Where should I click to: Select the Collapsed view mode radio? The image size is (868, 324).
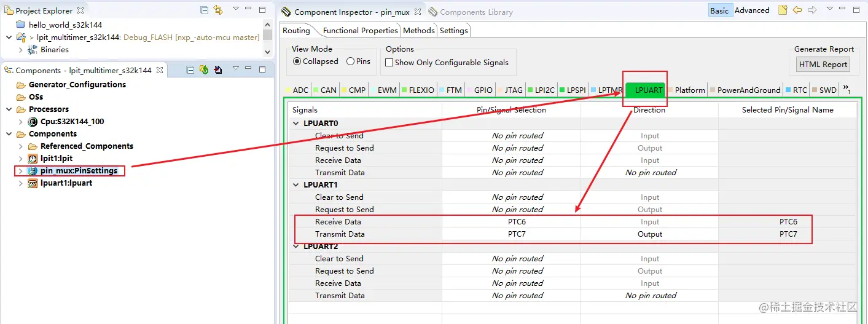coord(297,61)
